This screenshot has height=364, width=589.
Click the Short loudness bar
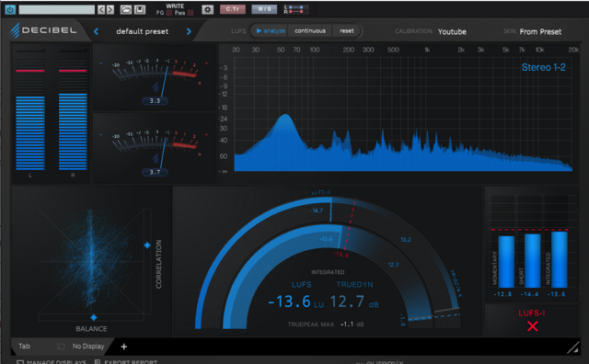532,261
